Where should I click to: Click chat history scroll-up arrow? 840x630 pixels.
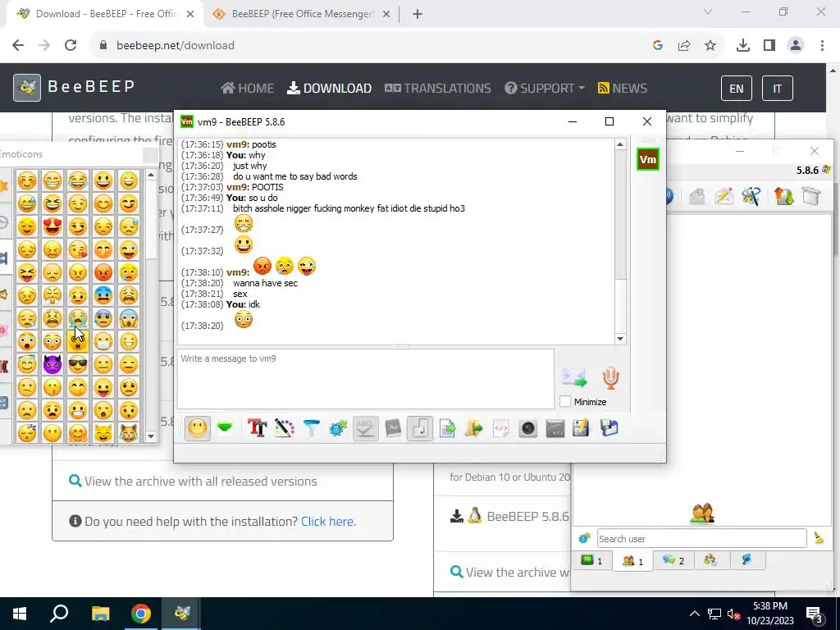[620, 144]
